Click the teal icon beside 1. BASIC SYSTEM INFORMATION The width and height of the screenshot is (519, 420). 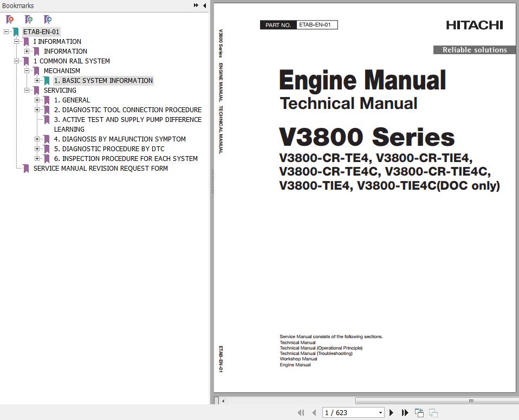pos(47,81)
